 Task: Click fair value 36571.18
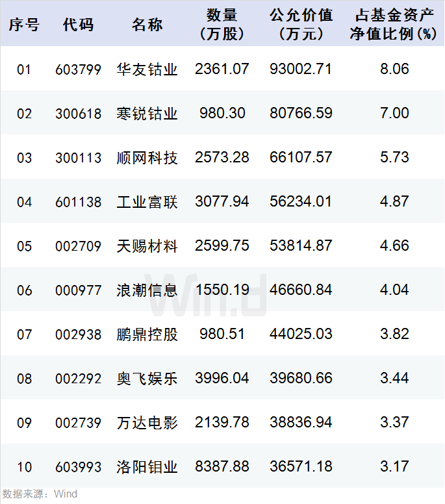[x=301, y=466]
